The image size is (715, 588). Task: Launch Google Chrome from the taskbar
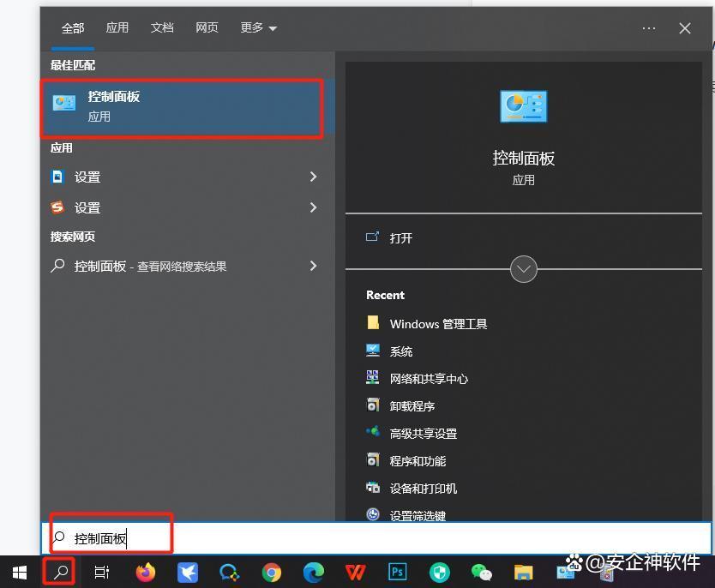pos(272,573)
